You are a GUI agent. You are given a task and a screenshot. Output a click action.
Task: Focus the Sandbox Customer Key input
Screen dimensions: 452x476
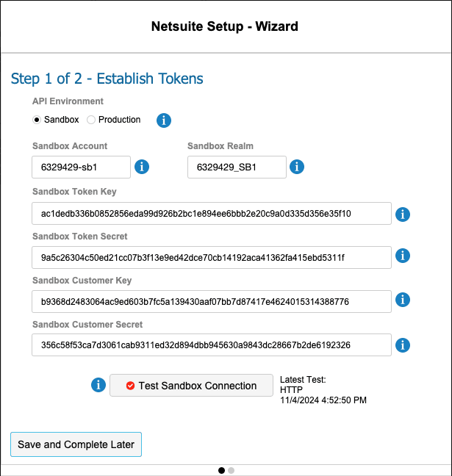point(211,301)
